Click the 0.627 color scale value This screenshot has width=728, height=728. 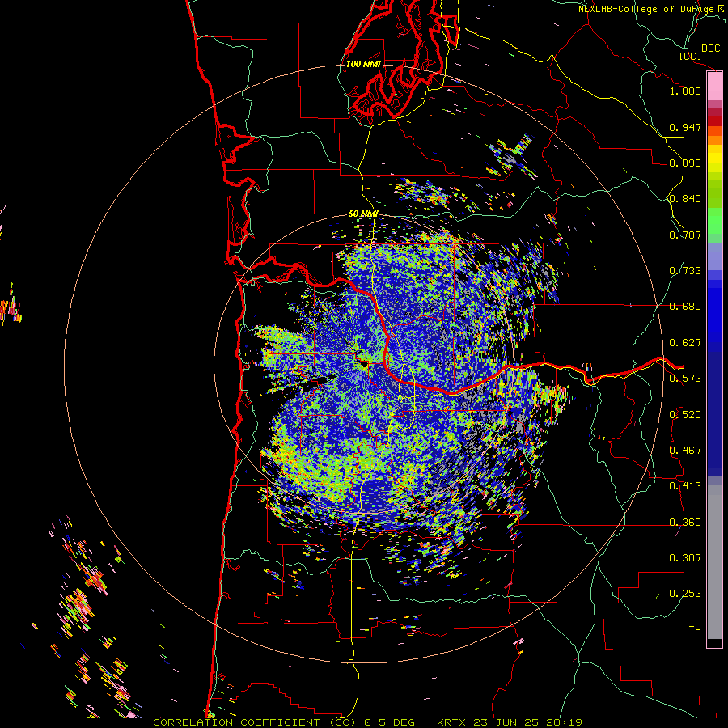(x=685, y=343)
